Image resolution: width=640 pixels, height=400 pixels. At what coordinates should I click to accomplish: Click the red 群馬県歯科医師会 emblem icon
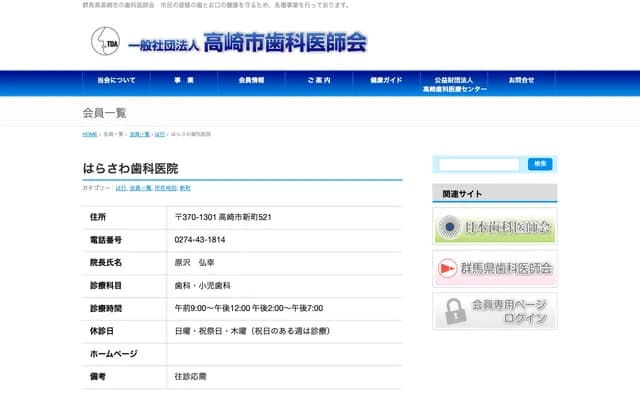(x=451, y=268)
